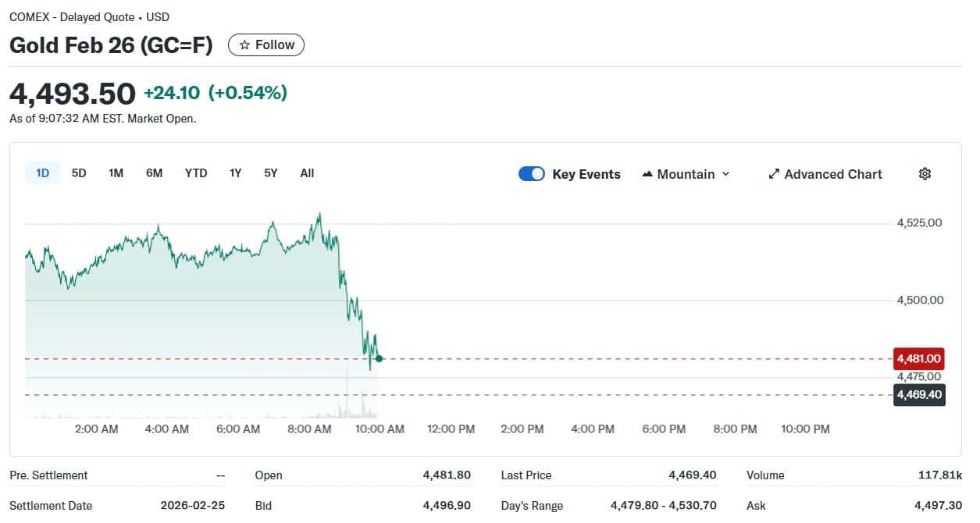
Task: Follow the Gold Feb 26 ticker
Action: tap(266, 45)
